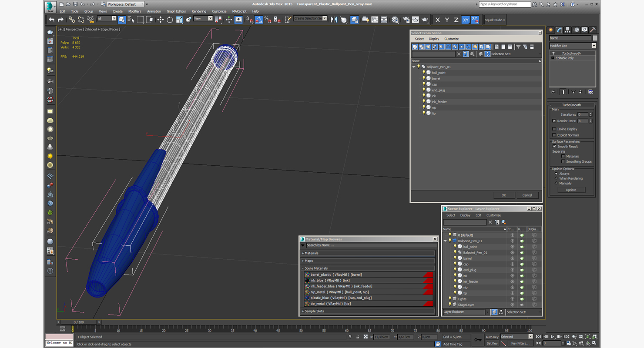Open the Hierarchy command panel tab
Screen dimensions: 644x348
coord(568,30)
